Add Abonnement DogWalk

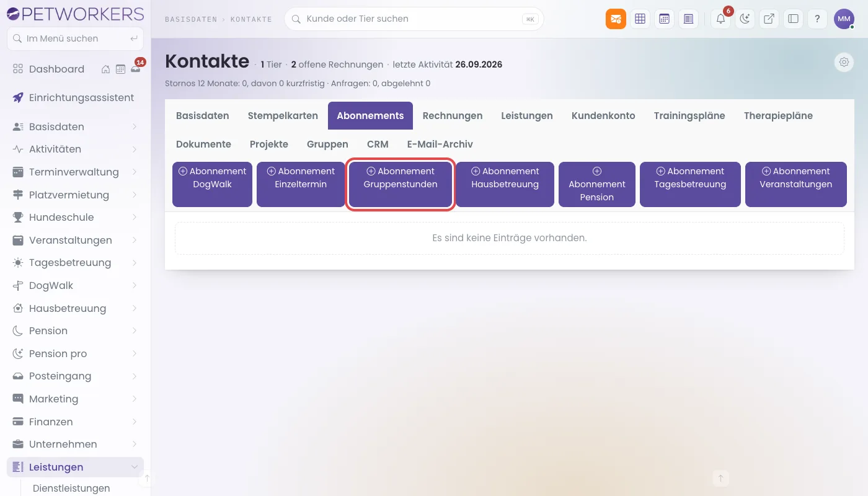pos(212,184)
